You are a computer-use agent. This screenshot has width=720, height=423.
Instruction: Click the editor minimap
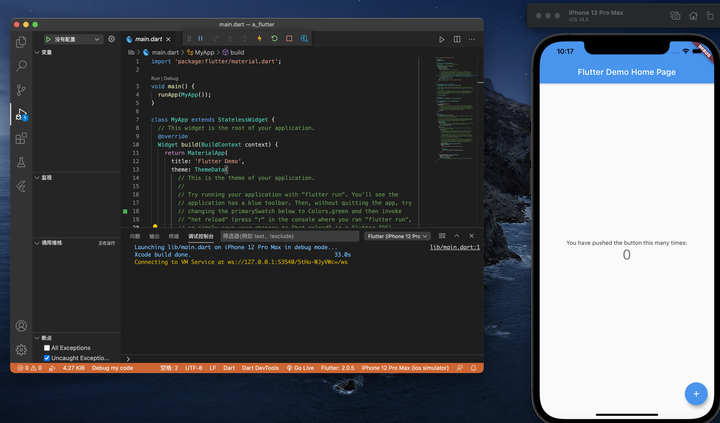455,108
